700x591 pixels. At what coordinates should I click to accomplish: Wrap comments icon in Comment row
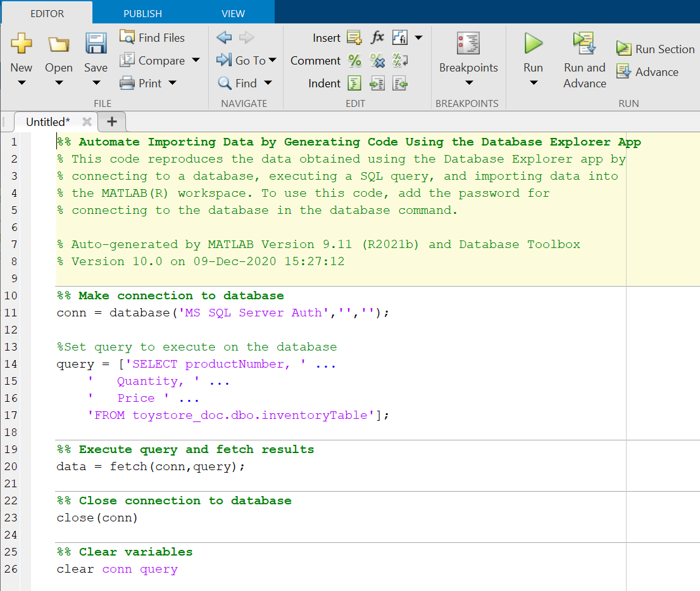[x=400, y=61]
